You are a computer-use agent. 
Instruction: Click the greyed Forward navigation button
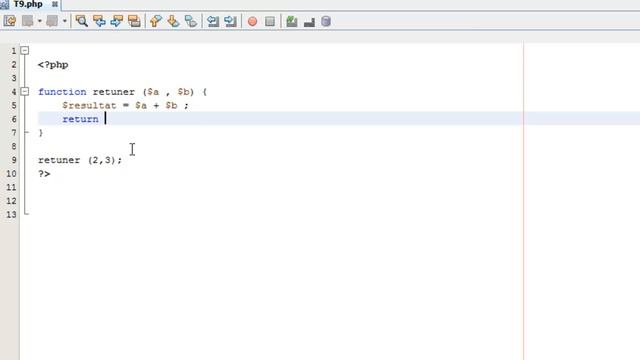click(x=52, y=21)
